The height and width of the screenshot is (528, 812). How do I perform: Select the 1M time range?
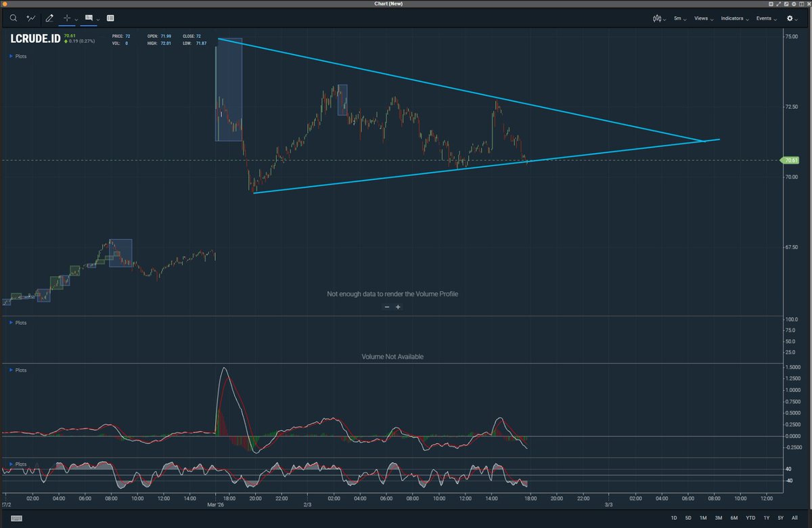click(x=703, y=518)
